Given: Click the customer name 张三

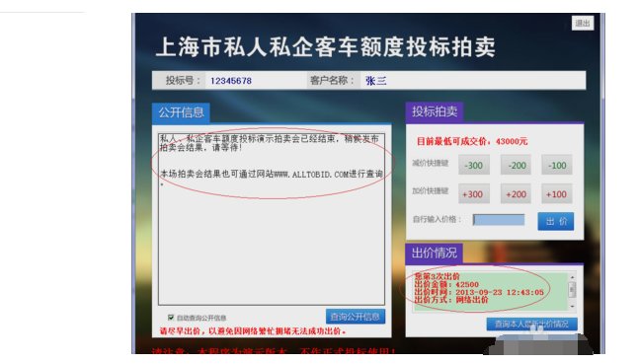Looking at the screenshot, I should click(x=376, y=81).
